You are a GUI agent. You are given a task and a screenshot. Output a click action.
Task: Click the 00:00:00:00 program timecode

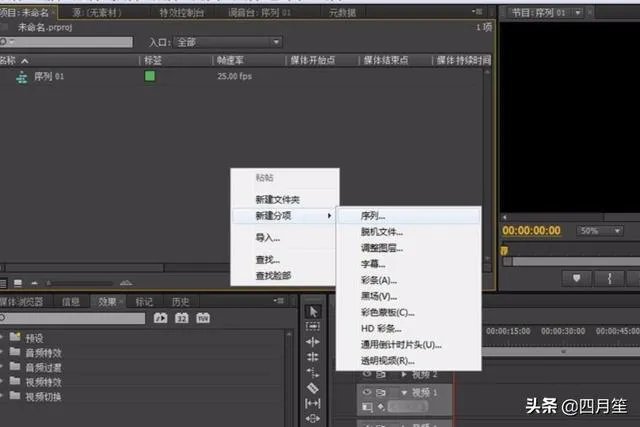531,231
